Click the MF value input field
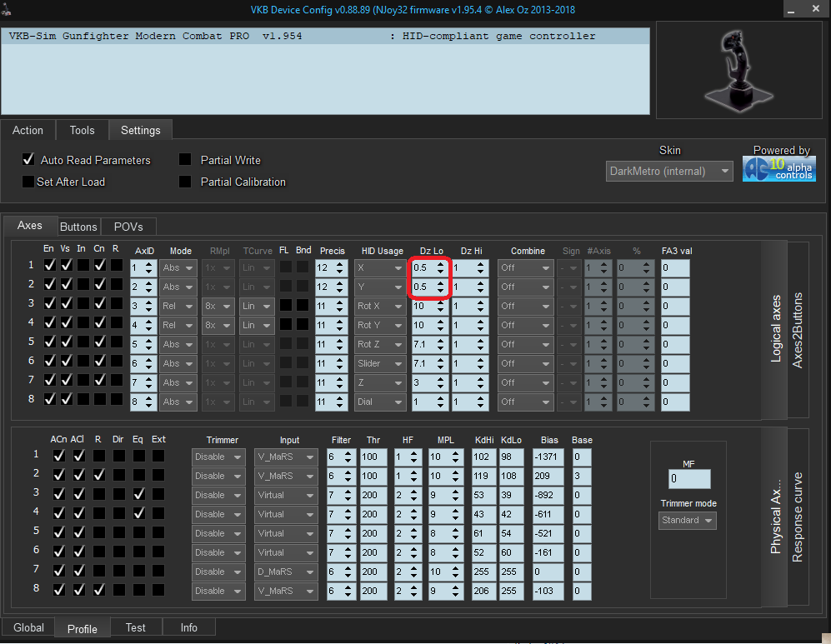 688,479
